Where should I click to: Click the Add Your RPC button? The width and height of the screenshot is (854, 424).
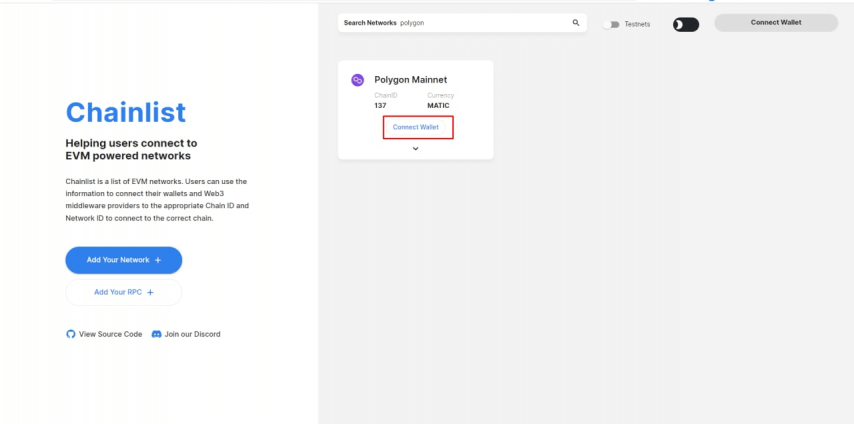[x=123, y=292]
